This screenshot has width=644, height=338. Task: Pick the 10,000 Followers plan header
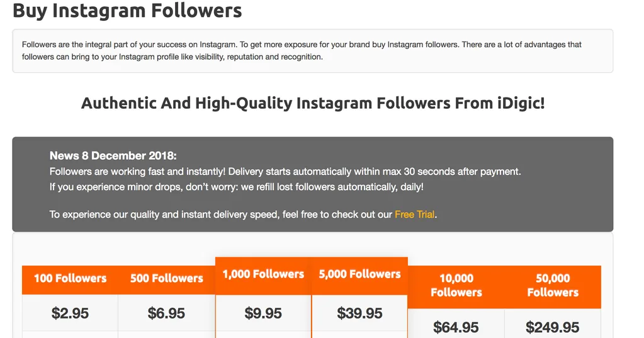point(456,286)
